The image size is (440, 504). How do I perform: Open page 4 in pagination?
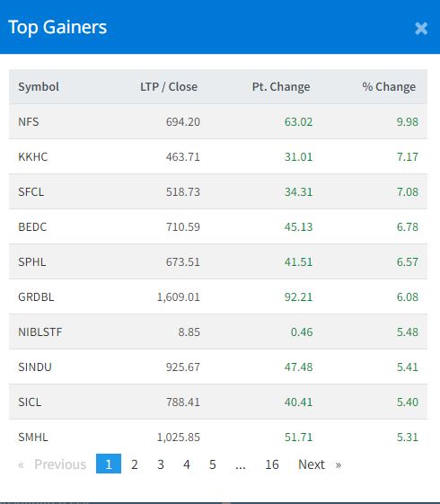[187, 464]
